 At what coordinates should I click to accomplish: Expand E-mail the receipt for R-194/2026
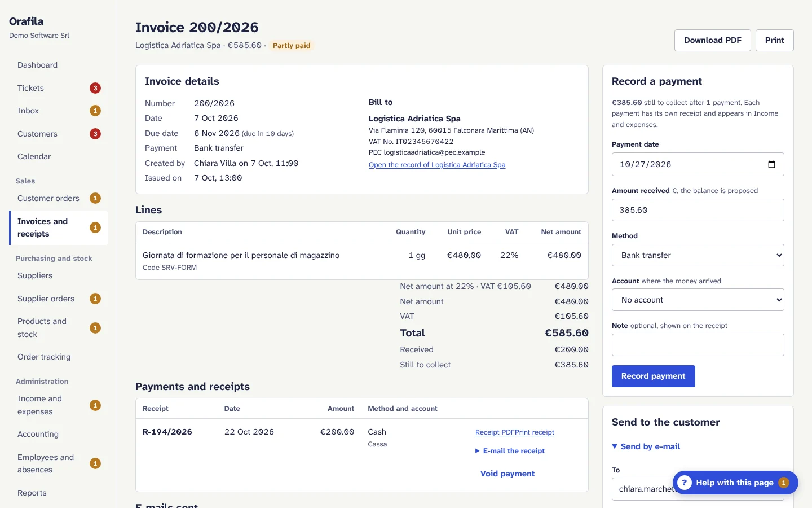pyautogui.click(x=510, y=451)
